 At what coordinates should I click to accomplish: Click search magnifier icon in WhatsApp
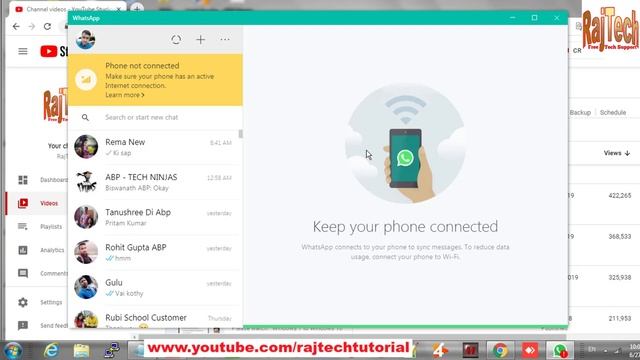85,118
